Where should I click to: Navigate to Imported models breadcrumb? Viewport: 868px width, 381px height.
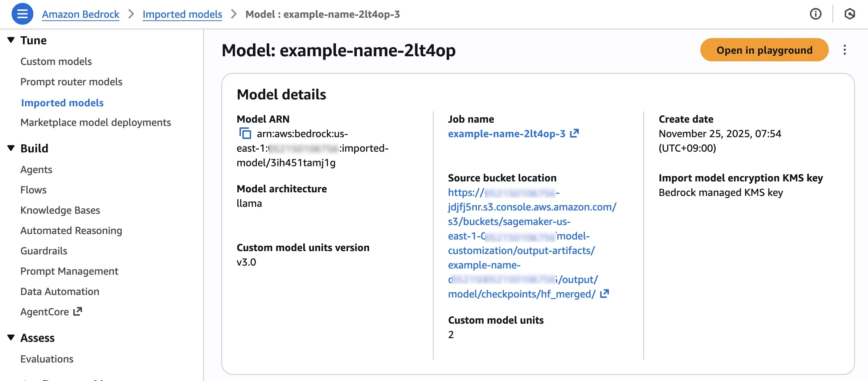182,14
